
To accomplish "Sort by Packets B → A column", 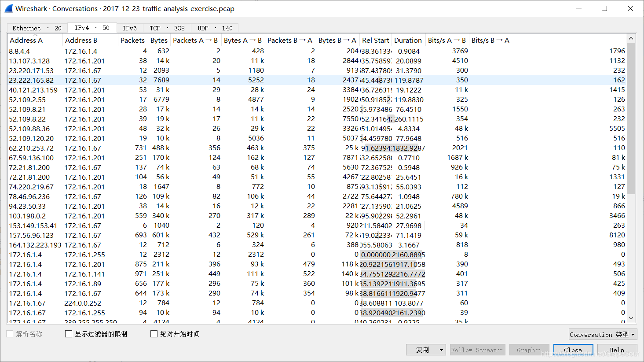I will (290, 40).
